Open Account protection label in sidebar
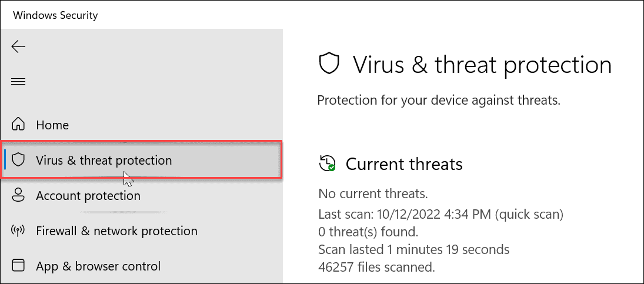644x284 pixels. tap(88, 196)
